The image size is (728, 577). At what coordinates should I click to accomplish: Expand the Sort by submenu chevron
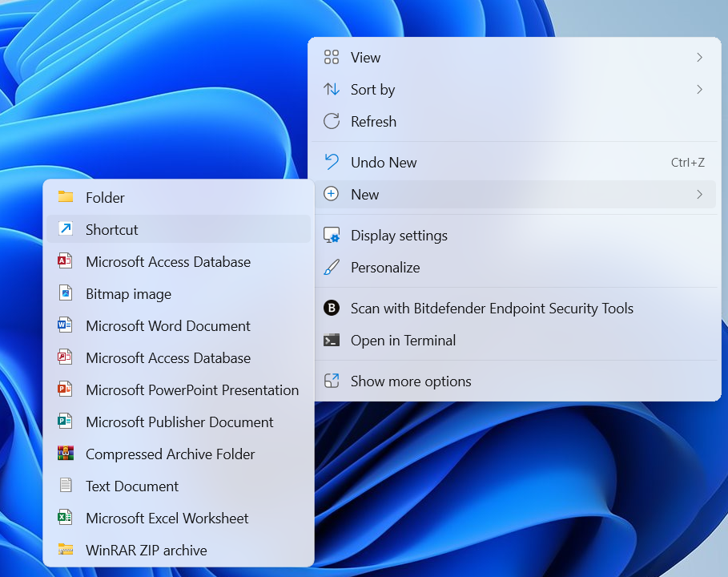[x=700, y=89]
